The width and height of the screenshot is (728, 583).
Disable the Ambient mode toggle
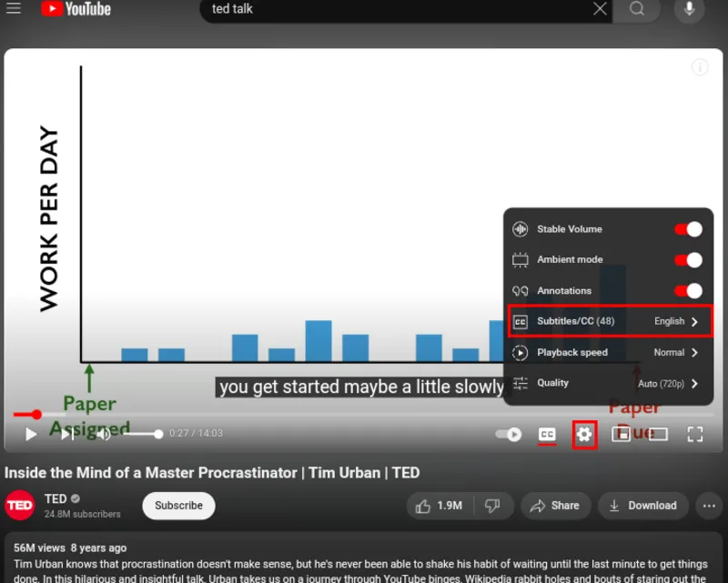tap(689, 260)
